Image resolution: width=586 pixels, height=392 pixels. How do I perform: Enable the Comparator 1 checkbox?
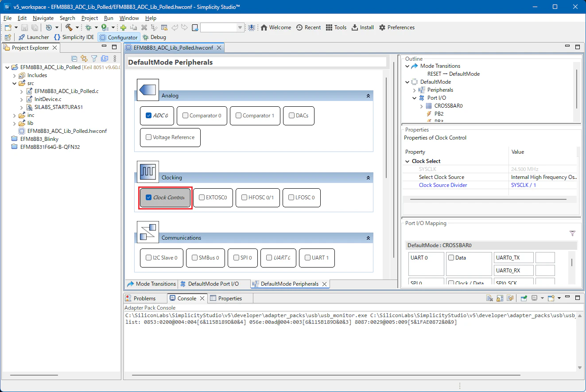coord(239,116)
